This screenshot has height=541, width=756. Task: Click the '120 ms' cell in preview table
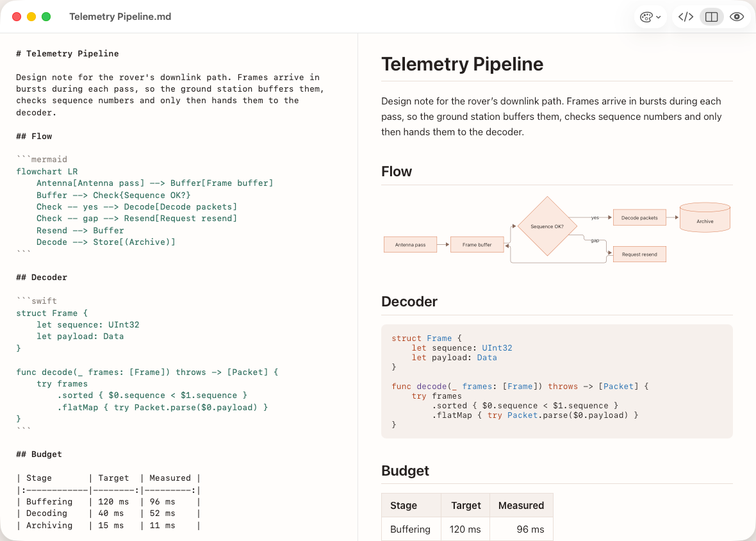click(466, 529)
